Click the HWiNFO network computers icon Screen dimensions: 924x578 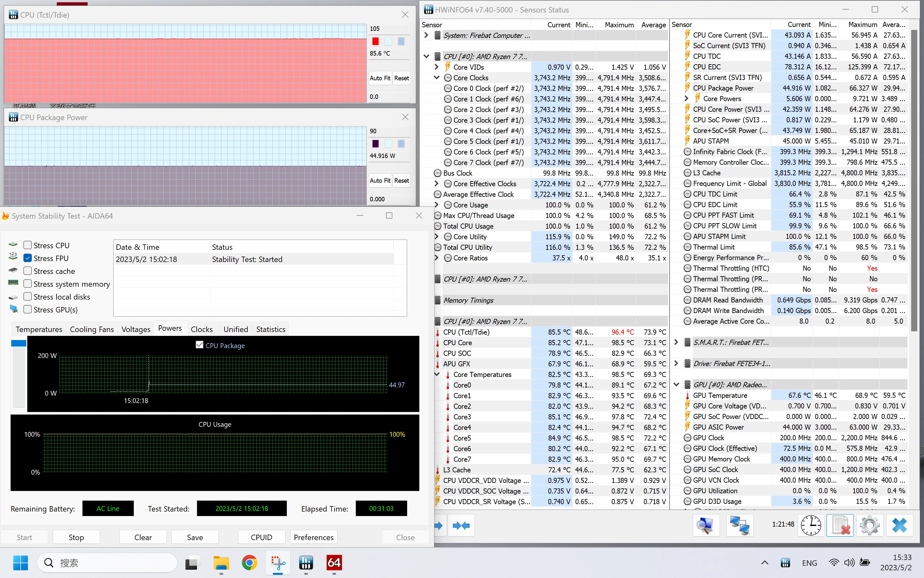(740, 525)
